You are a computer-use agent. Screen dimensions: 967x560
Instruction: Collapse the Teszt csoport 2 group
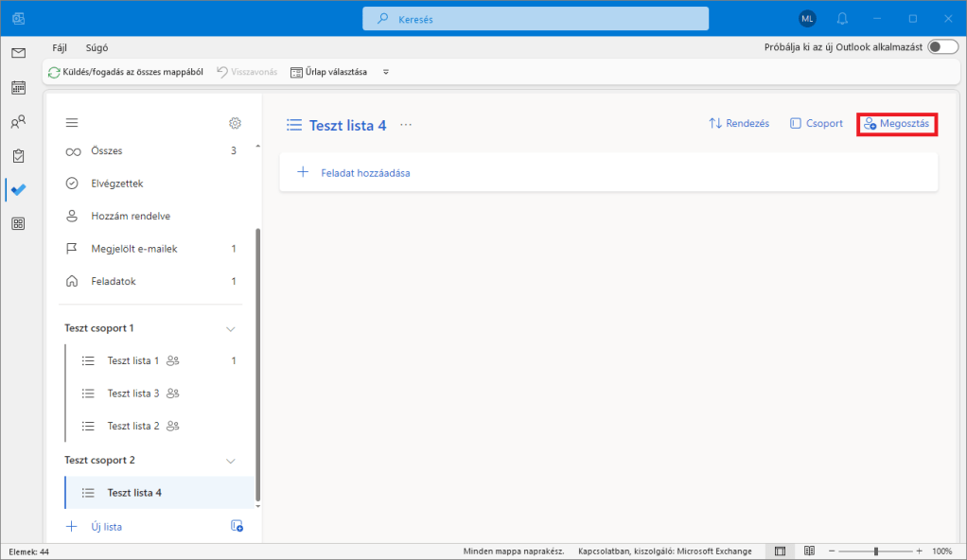(230, 461)
